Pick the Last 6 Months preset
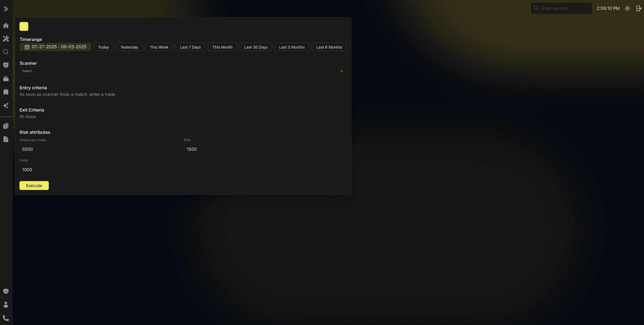Viewport: 644px width, 325px height. pos(329,47)
